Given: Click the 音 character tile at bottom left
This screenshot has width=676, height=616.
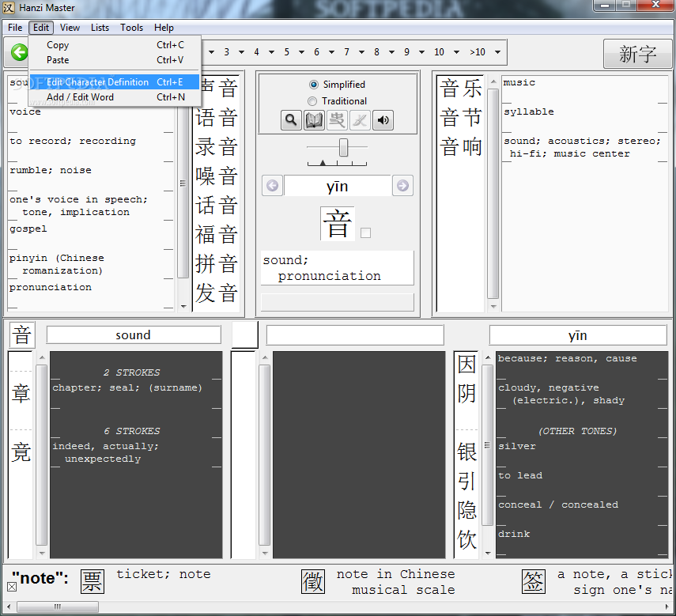Looking at the screenshot, I should pyautogui.click(x=22, y=334).
